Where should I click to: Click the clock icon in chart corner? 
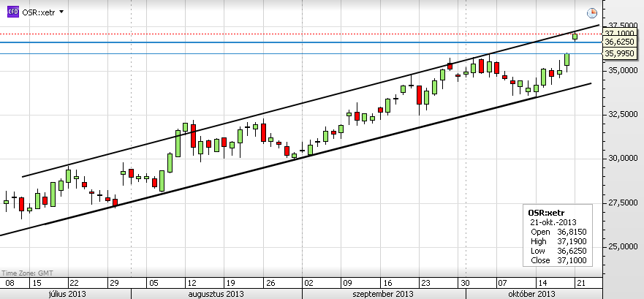click(592, 13)
